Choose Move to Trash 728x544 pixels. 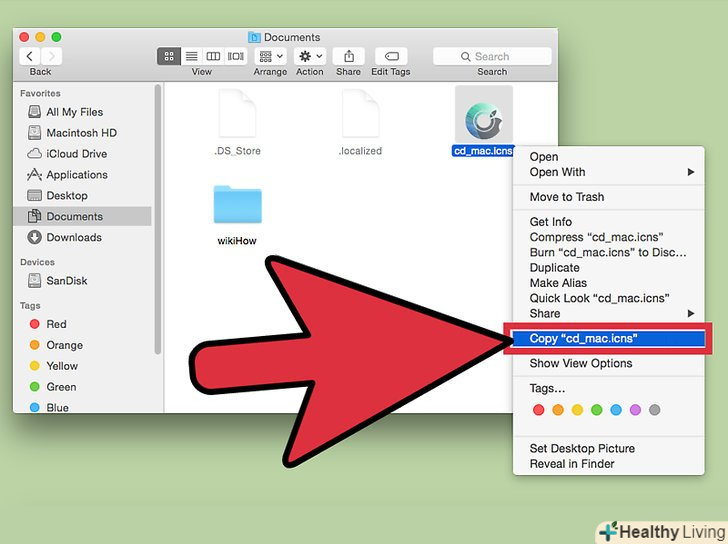point(609,197)
